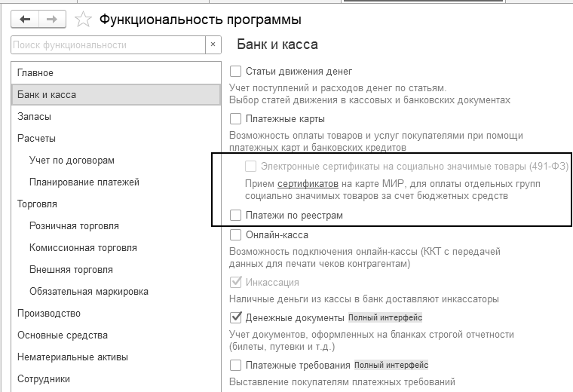This screenshot has height=392, width=573.
Task: Open the 'Торговля' section
Action: coord(116,204)
